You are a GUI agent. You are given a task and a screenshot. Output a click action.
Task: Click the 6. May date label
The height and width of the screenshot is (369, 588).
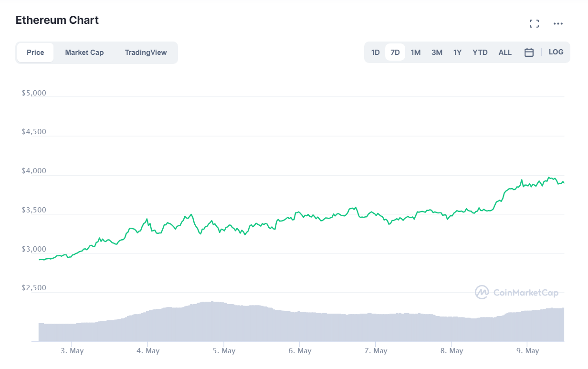point(299,351)
